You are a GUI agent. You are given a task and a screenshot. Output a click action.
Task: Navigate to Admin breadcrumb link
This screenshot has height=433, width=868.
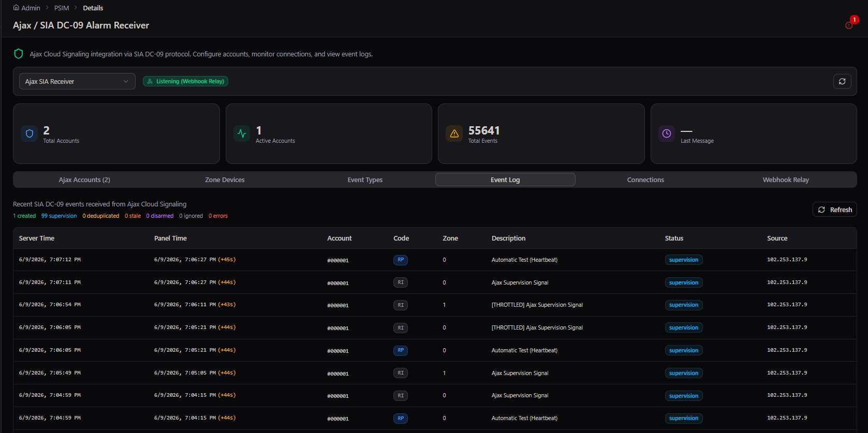pos(31,8)
